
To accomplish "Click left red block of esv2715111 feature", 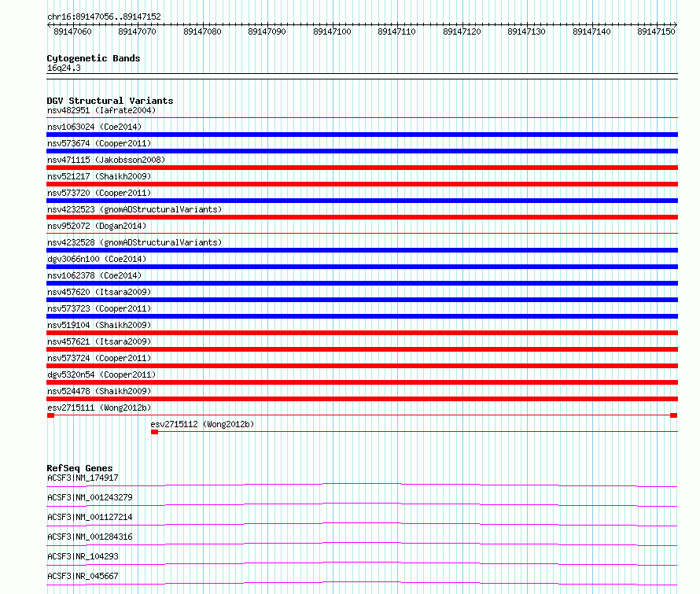I will (50, 415).
